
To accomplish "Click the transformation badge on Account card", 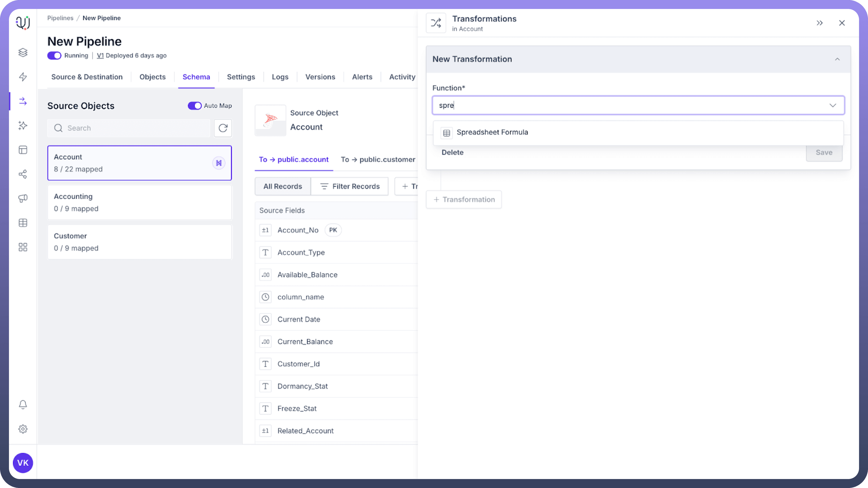I will pyautogui.click(x=219, y=163).
